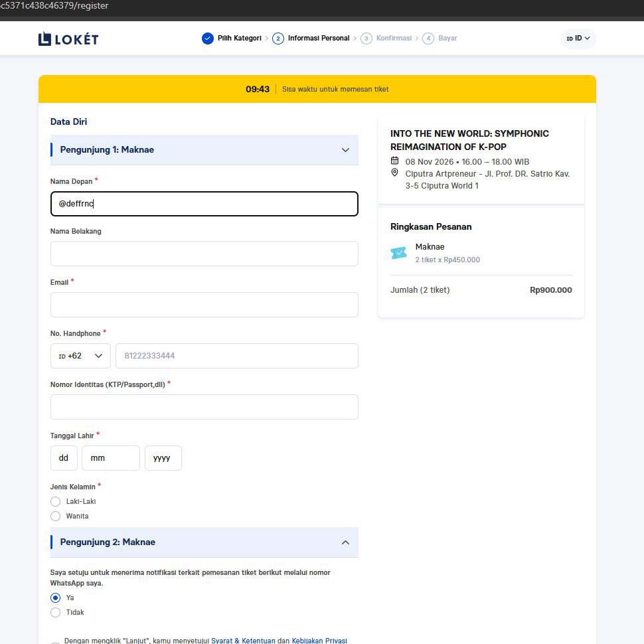Click the step 4 circle icon
Screen dimensions: 644x644
428,39
